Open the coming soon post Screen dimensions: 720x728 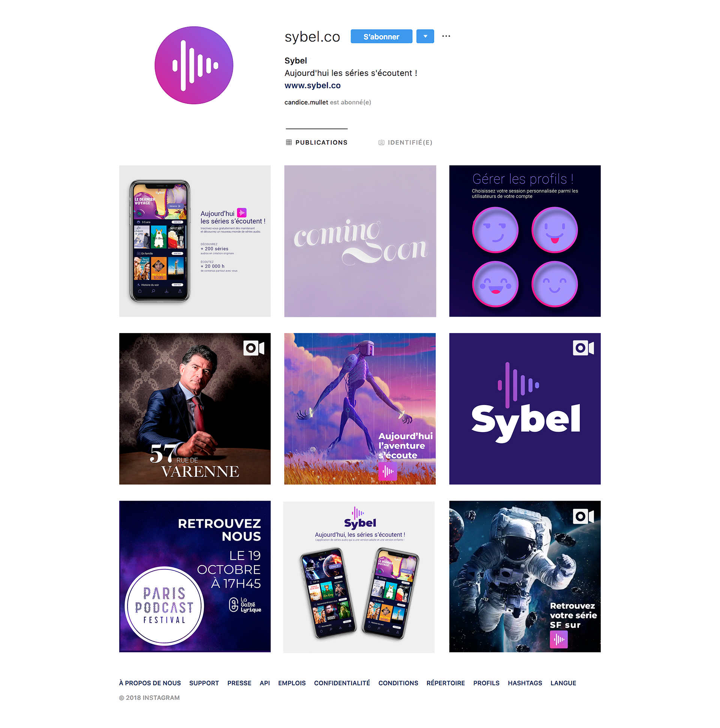360,241
